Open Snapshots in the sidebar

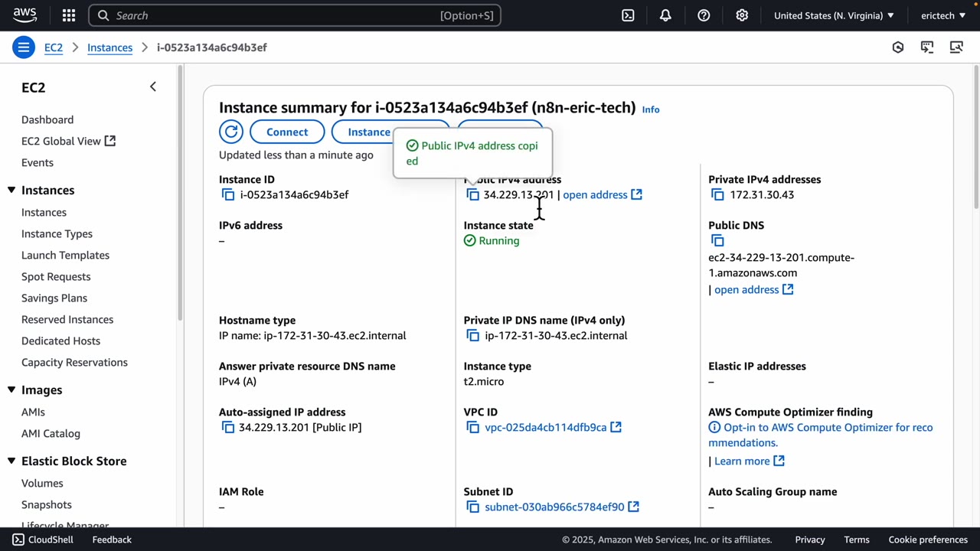tap(47, 504)
